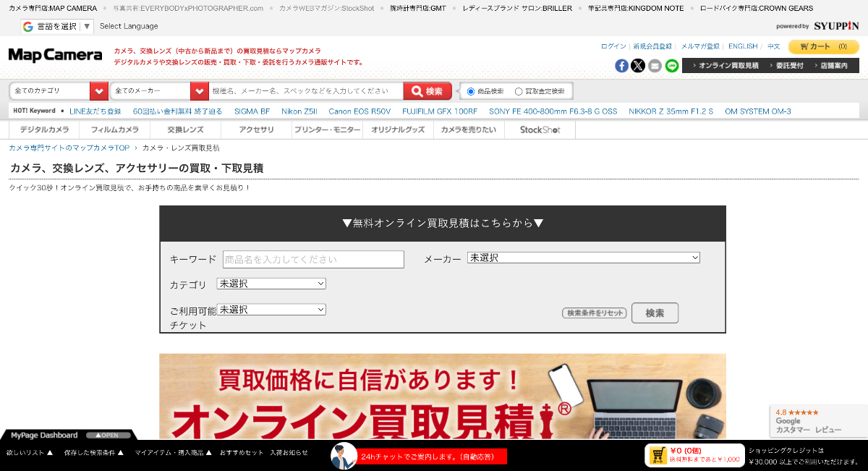Click the 腕時計専門店:GMT link

tap(418, 8)
